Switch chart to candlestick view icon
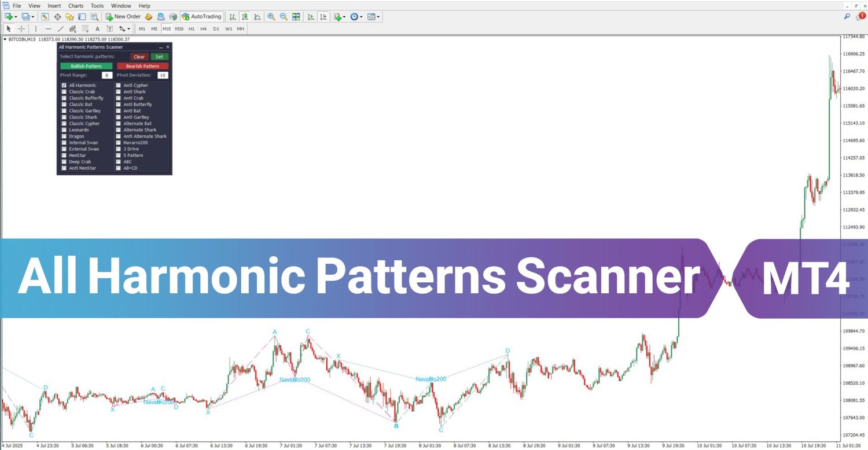The height and width of the screenshot is (450, 868). 245,17
